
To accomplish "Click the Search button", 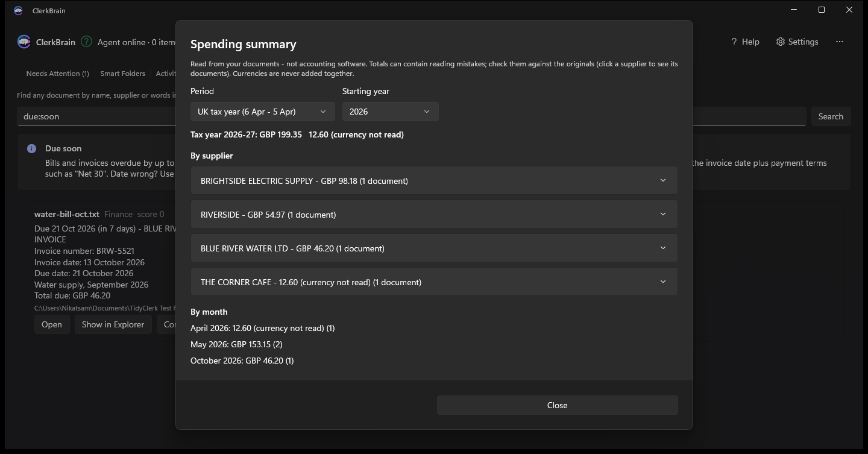I will click(x=831, y=116).
